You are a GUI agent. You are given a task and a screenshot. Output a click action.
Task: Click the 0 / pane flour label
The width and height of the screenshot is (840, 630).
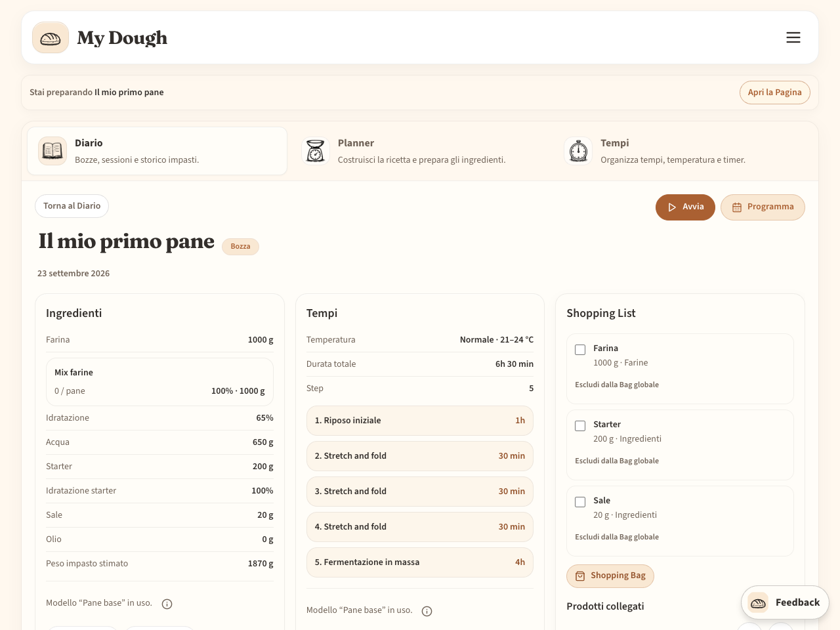[x=70, y=391]
